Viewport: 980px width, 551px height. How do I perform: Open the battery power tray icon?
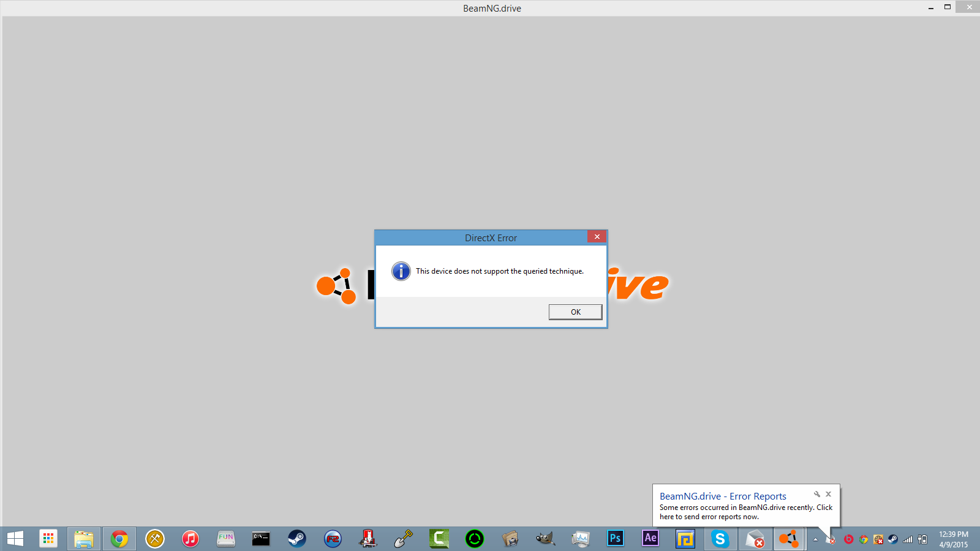tap(922, 539)
